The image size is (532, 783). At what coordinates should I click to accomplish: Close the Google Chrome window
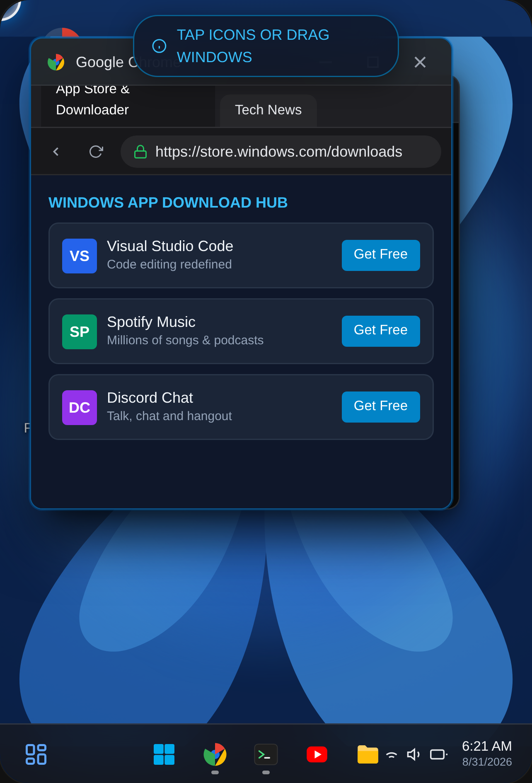pos(420,62)
